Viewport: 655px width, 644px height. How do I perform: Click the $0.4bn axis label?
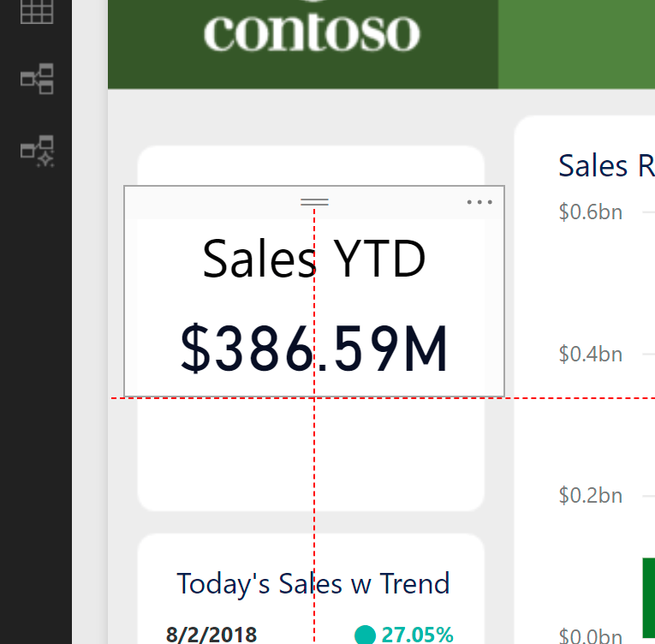pos(591,354)
